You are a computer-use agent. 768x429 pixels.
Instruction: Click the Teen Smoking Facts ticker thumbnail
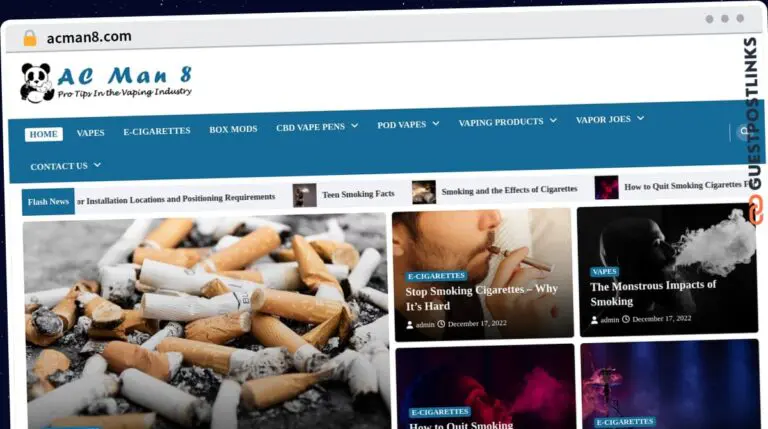pyautogui.click(x=304, y=195)
